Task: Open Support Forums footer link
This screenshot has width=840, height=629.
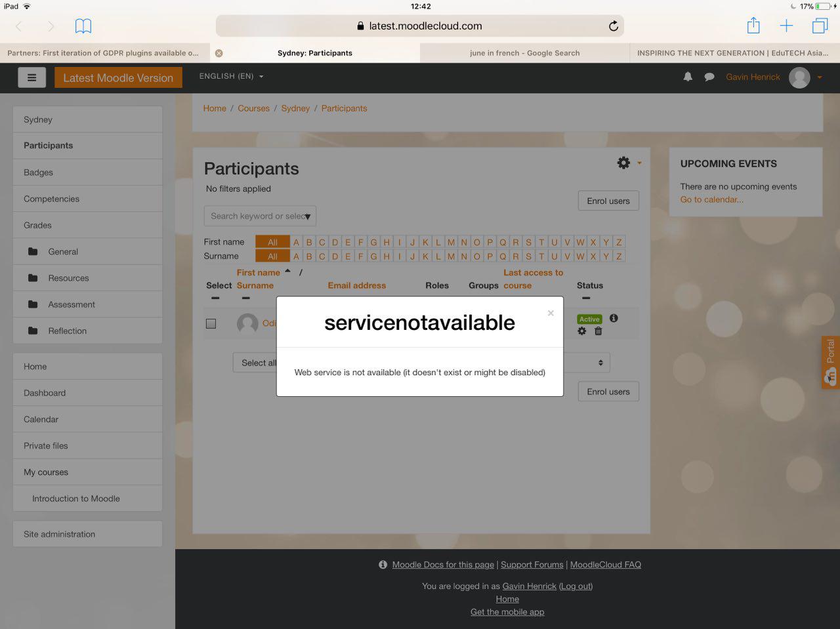Action: point(532,565)
